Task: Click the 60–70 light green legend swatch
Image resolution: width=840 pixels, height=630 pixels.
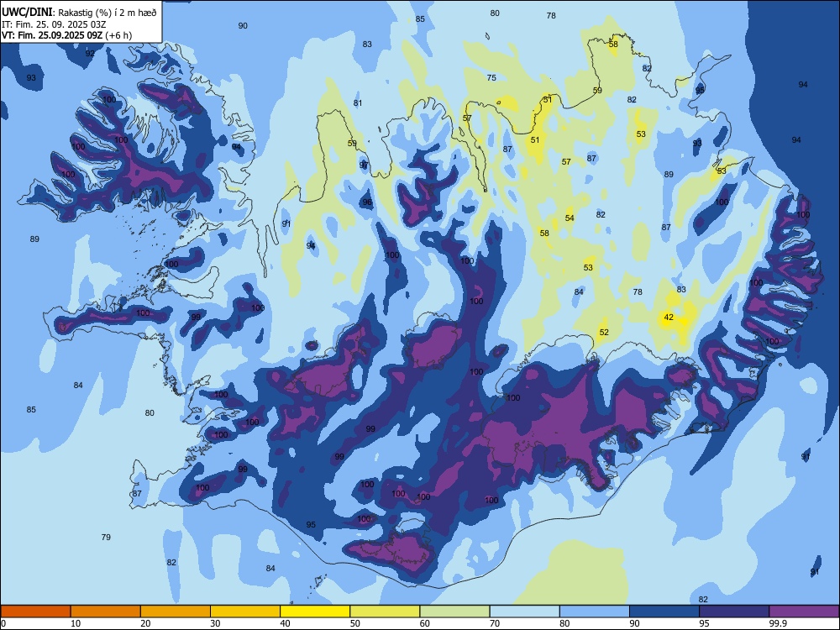Action: click(x=454, y=612)
